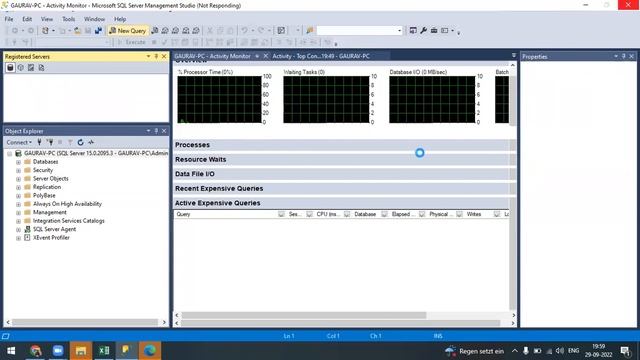This screenshot has width=640, height=360.
Task: Open the Toolbox icon in toolbar
Action: click(x=434, y=31)
